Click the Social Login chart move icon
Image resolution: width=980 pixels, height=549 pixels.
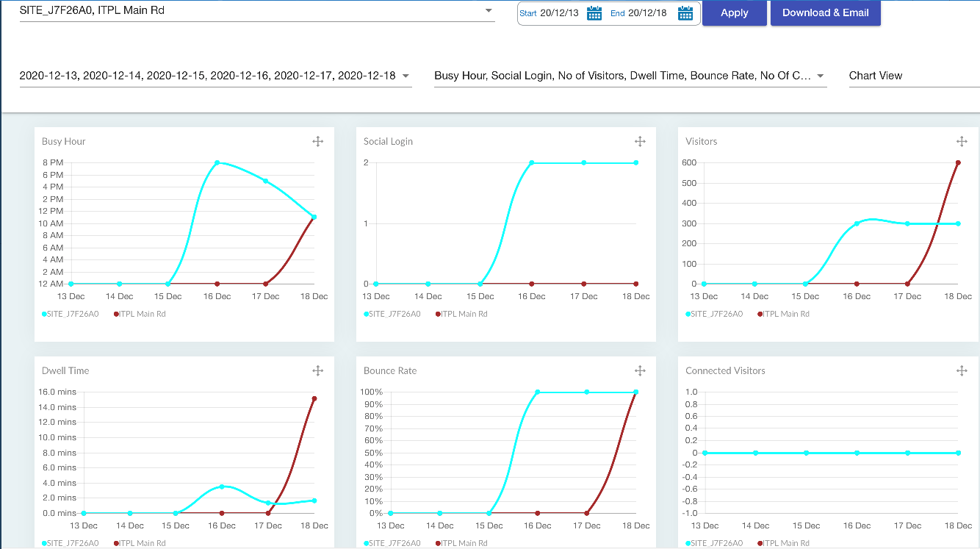coord(640,141)
